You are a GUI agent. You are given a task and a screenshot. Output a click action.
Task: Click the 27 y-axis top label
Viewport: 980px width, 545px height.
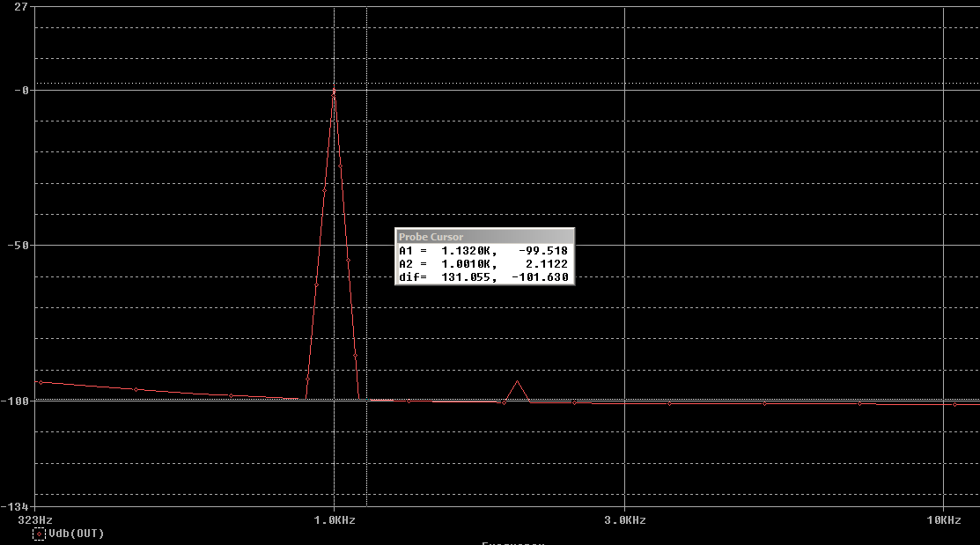point(20,6)
